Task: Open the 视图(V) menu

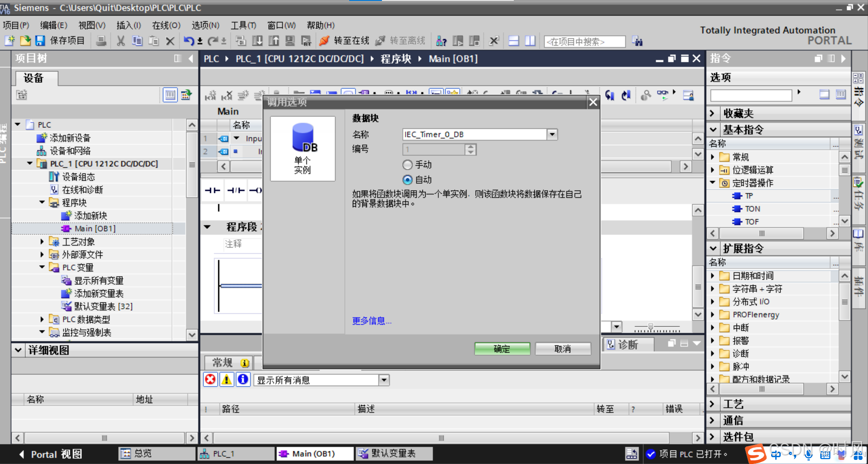Action: pyautogui.click(x=92, y=25)
